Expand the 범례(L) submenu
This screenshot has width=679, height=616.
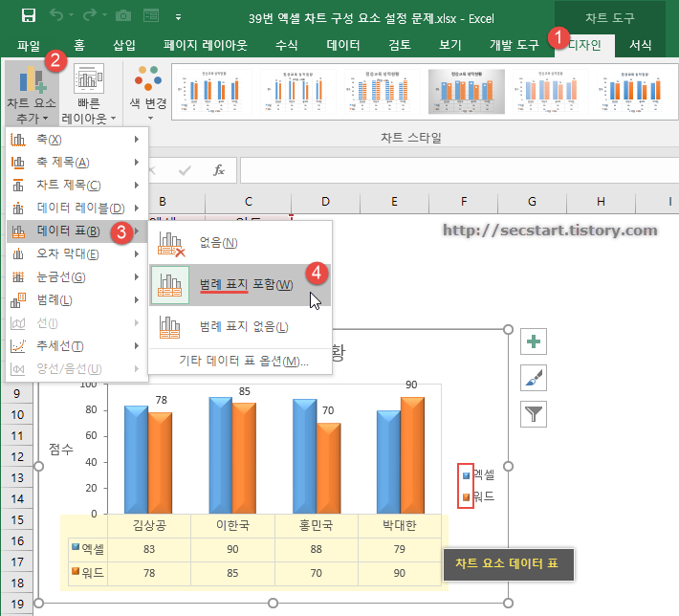(x=77, y=300)
